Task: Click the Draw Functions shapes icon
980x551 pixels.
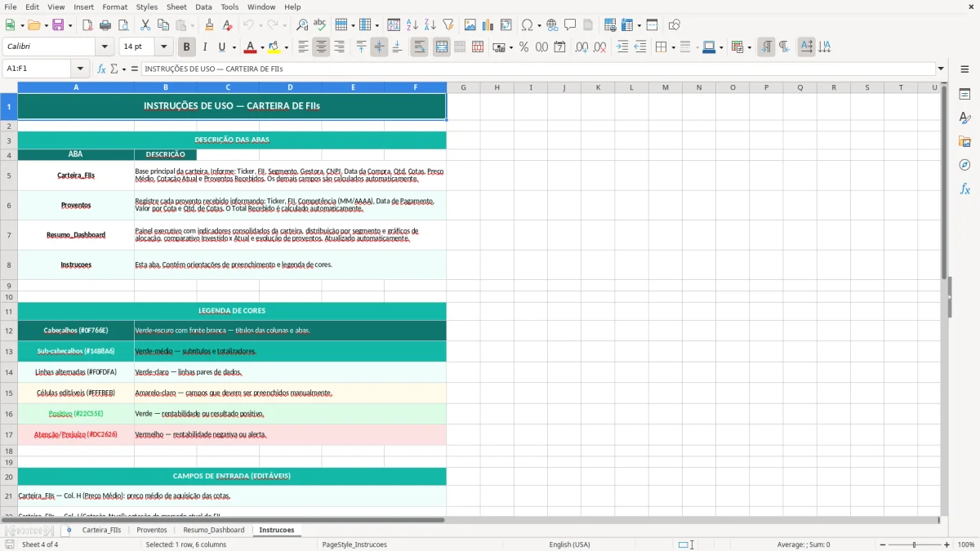Action: [x=675, y=25]
